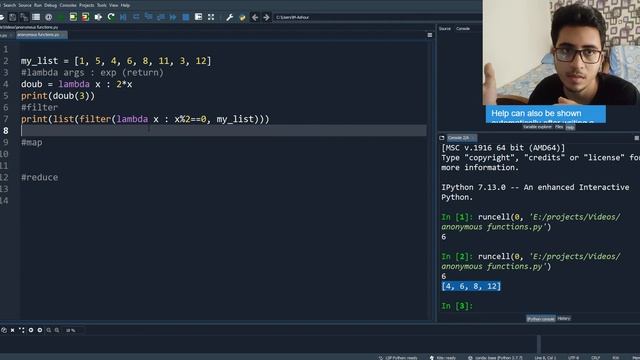Open the IPython console options menu
640x360 pixels.
pyautogui.click(x=636, y=138)
